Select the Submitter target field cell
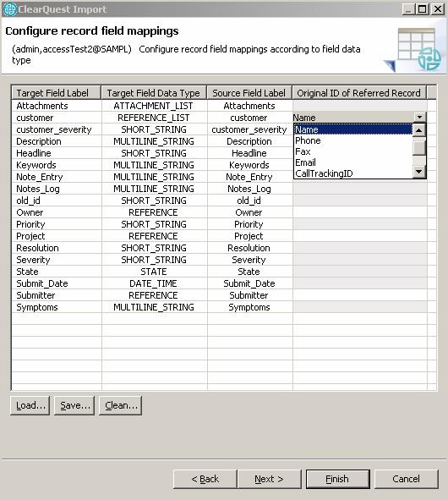Viewport: 448px width, 500px height. click(57, 295)
